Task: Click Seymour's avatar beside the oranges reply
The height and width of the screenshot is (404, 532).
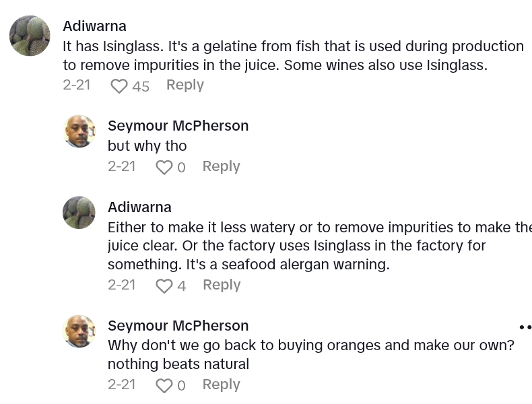Action: 79,331
